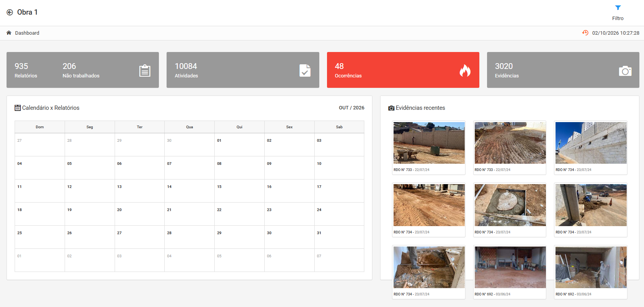This screenshot has height=307, width=644.
Task: Select calendar day 10 under Sab
Action: tap(339, 168)
